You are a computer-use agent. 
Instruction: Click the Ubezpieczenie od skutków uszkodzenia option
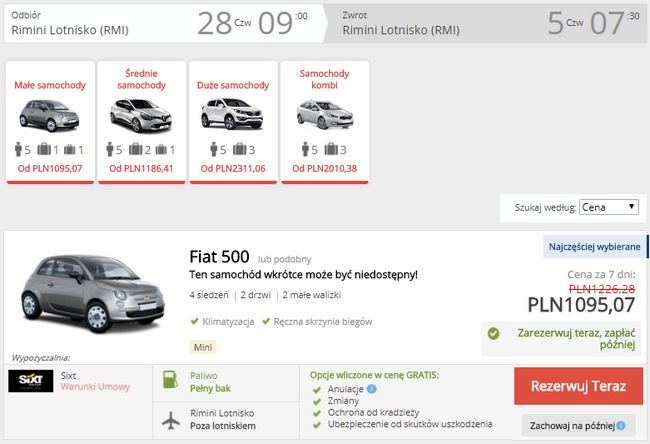click(x=410, y=424)
